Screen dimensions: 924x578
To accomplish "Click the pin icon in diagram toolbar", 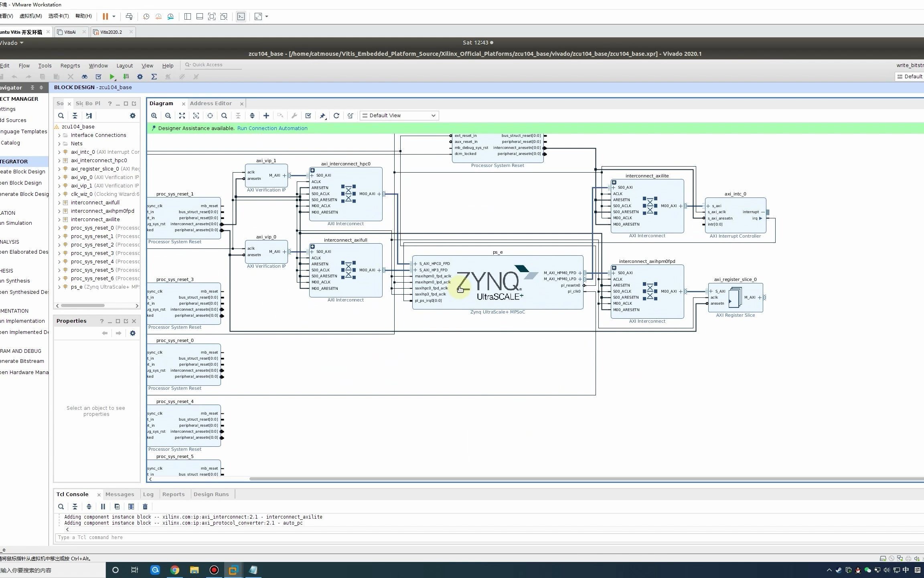I will (322, 116).
